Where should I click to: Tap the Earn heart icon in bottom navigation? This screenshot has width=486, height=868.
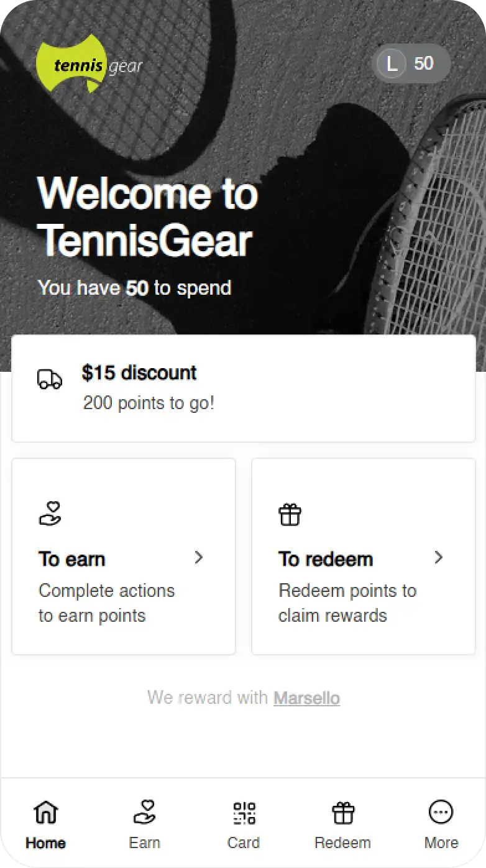click(144, 812)
